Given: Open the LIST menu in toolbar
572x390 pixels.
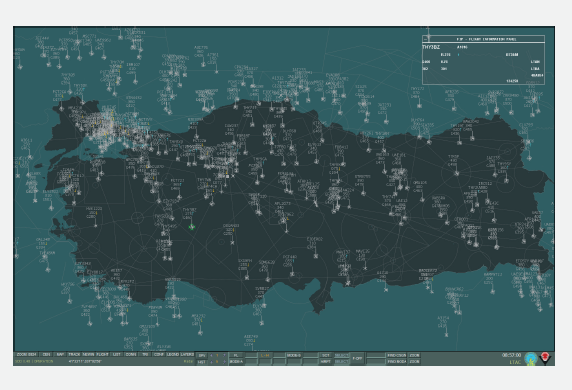Looking at the screenshot, I should (116, 355).
